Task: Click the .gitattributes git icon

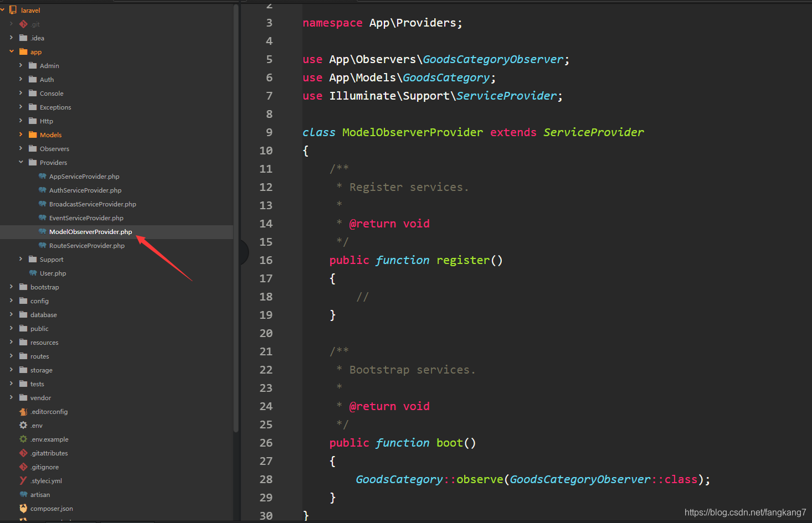Action: (23, 453)
